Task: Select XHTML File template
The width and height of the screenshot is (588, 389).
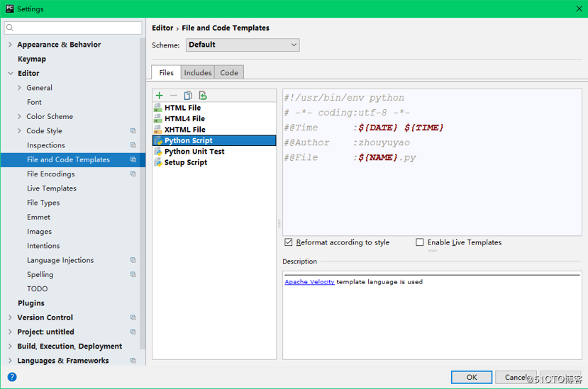Action: click(x=214, y=129)
